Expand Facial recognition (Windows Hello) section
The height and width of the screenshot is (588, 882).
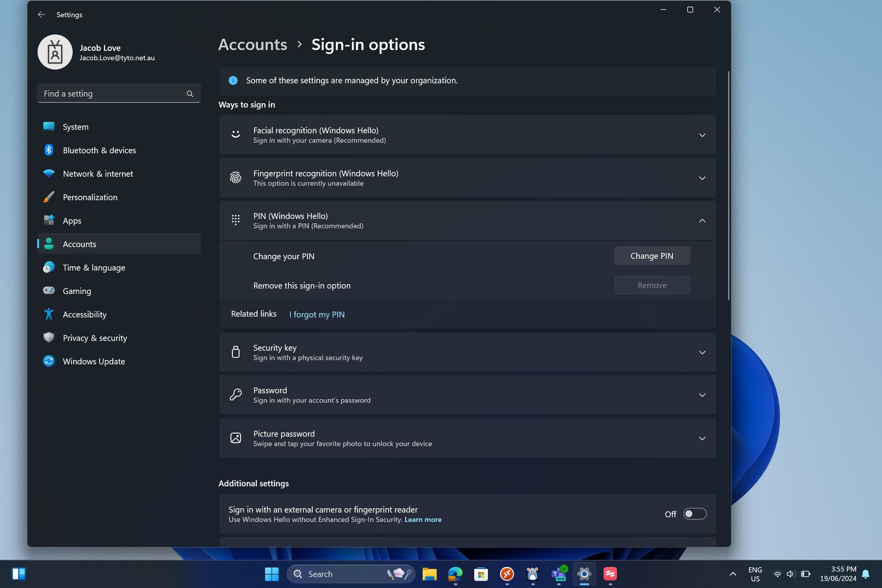click(x=702, y=135)
